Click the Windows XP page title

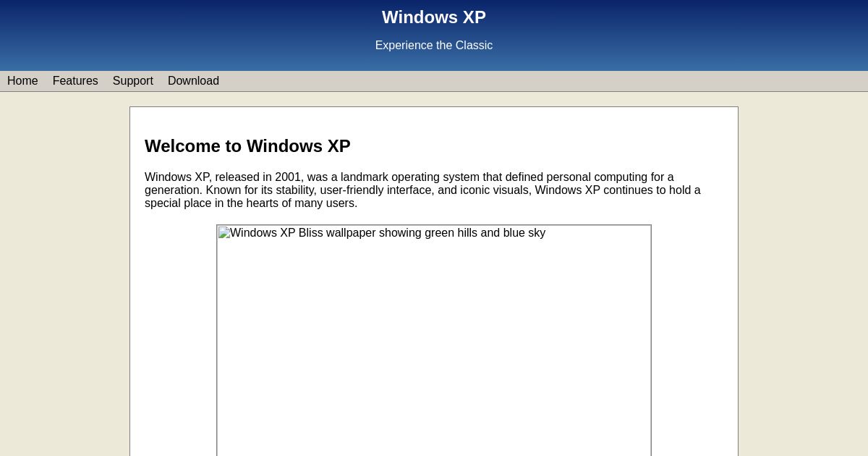click(x=433, y=17)
